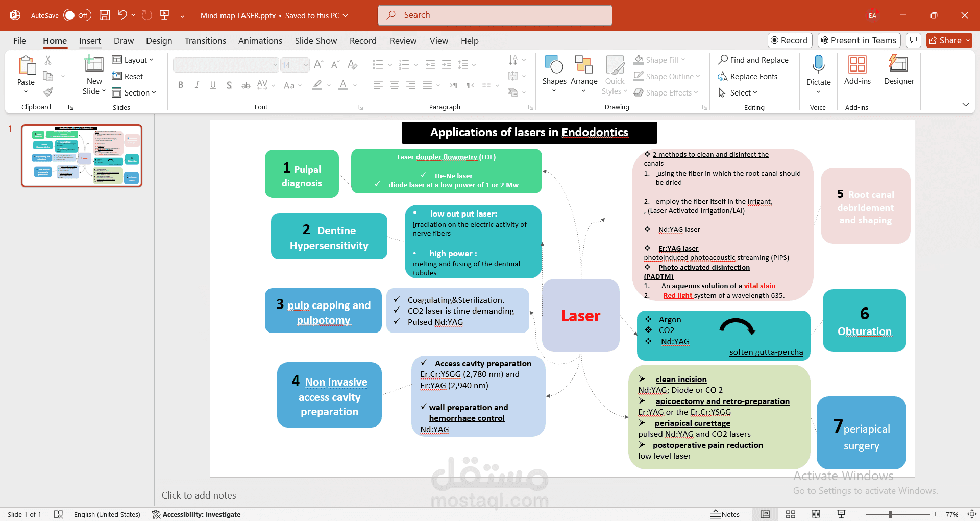The image size is (980, 521).
Task: Click the Shapes gallery icon
Action: pos(554,65)
